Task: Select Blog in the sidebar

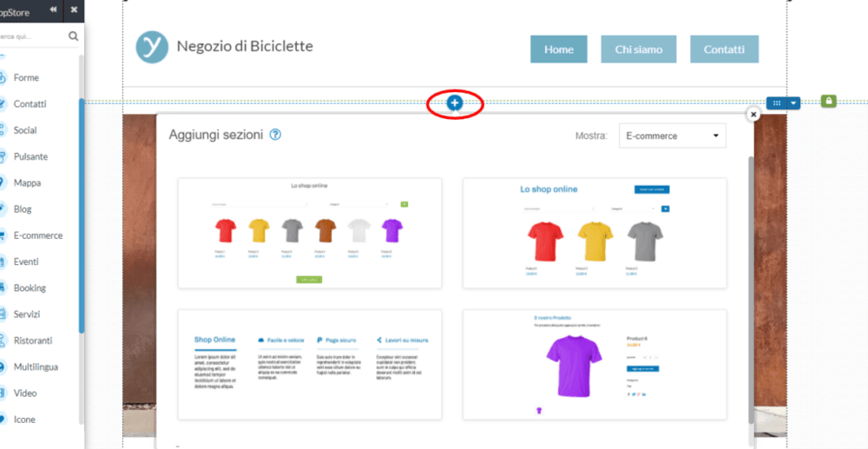Action: [x=23, y=209]
